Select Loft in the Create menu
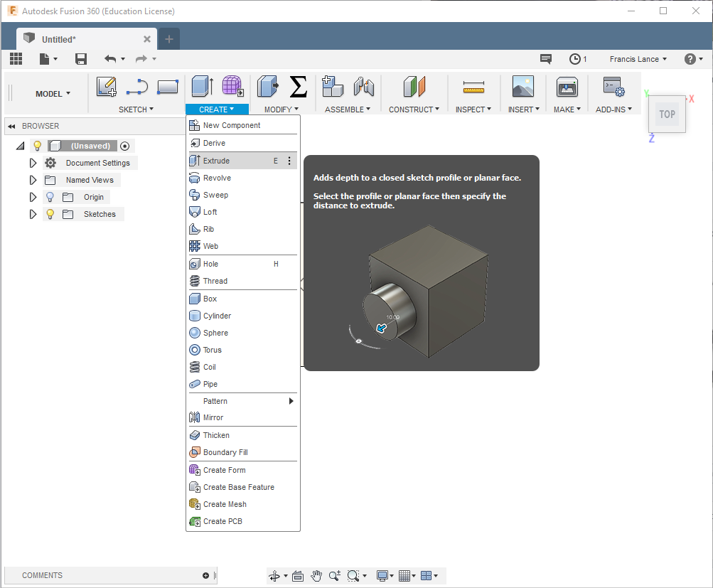The width and height of the screenshot is (713, 588). point(243,212)
